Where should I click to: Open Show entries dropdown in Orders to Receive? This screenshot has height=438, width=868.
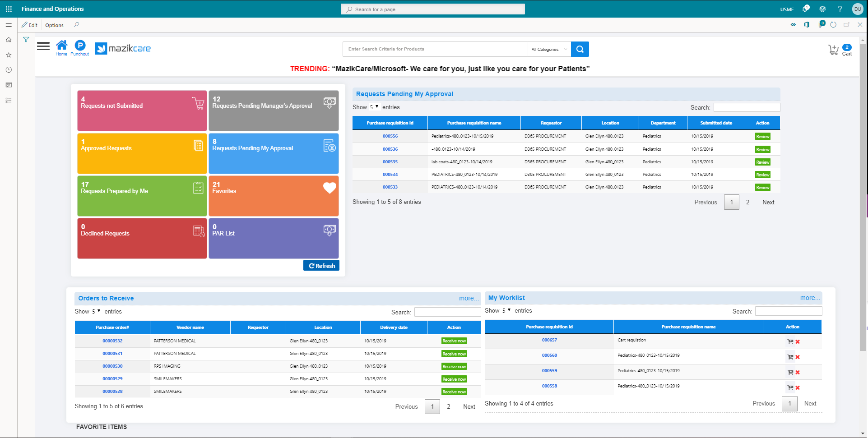[96, 312]
